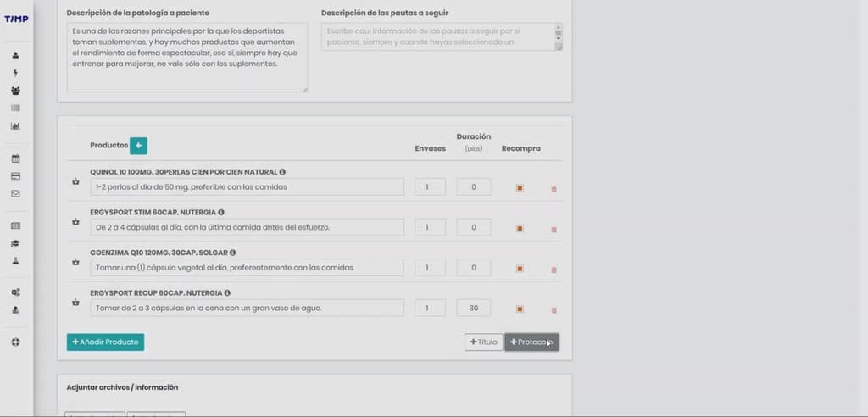Click ERGYSPORT STIM 60CAP. NUTERGIA name

(x=153, y=212)
